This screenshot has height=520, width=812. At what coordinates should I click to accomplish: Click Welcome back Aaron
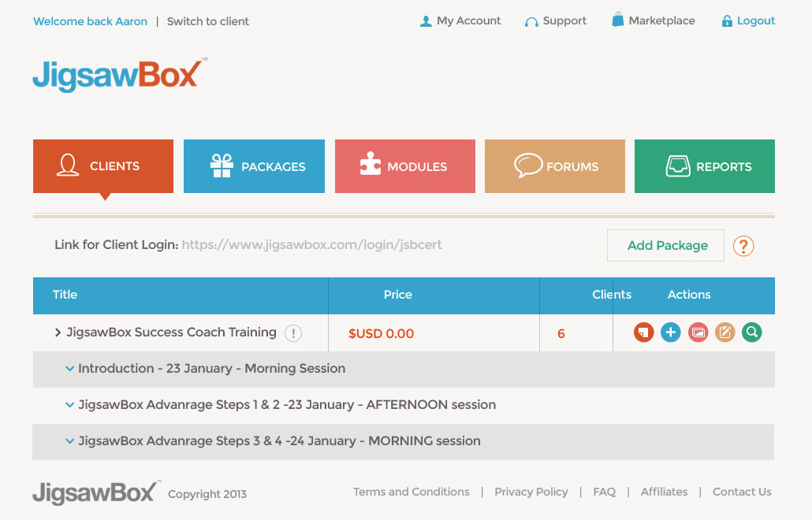[x=90, y=21]
